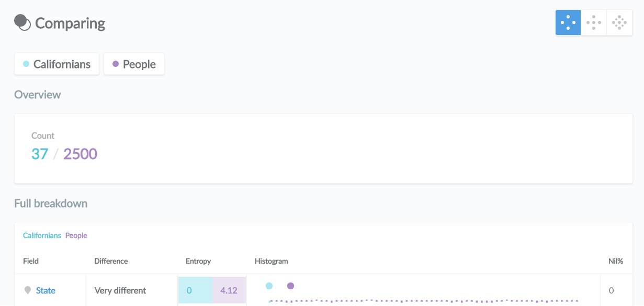This screenshot has width=644, height=306.
Task: Click the People count value 2500
Action: [81, 154]
